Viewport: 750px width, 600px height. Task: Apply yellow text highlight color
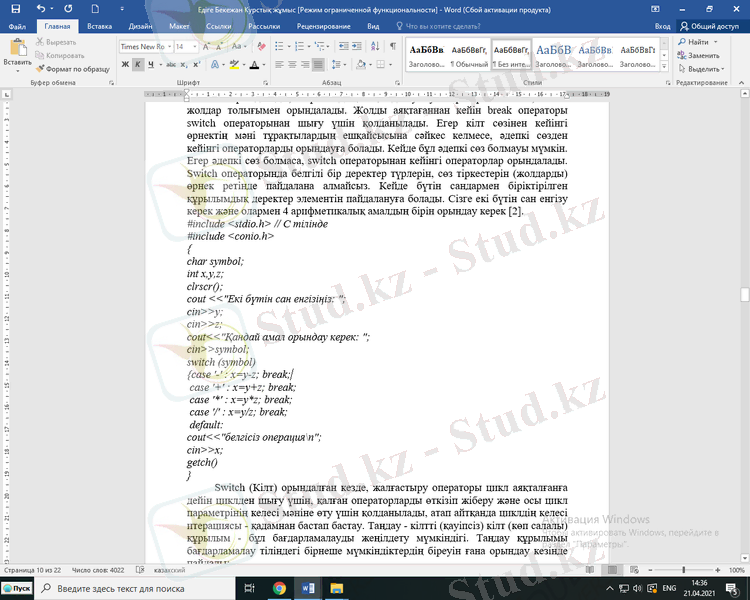coord(234,64)
